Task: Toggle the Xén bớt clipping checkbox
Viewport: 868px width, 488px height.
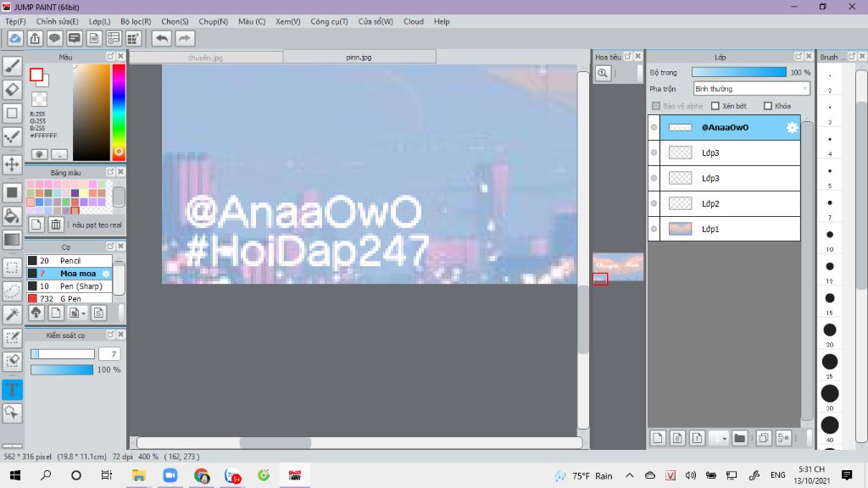Action: tap(715, 106)
